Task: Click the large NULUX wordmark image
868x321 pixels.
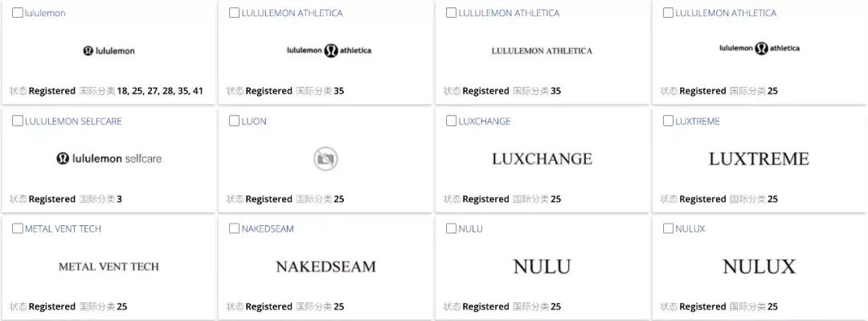Action: (759, 266)
